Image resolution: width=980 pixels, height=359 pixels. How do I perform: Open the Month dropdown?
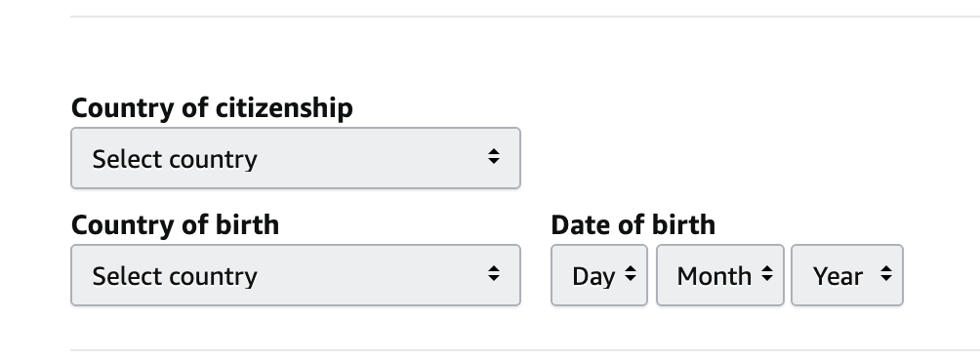[720, 275]
